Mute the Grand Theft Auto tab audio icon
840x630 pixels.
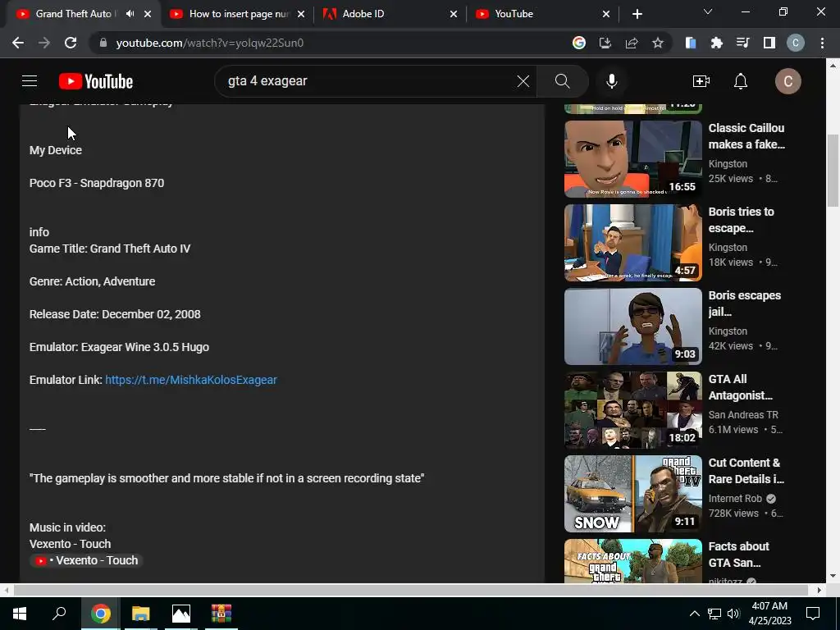pos(130,14)
